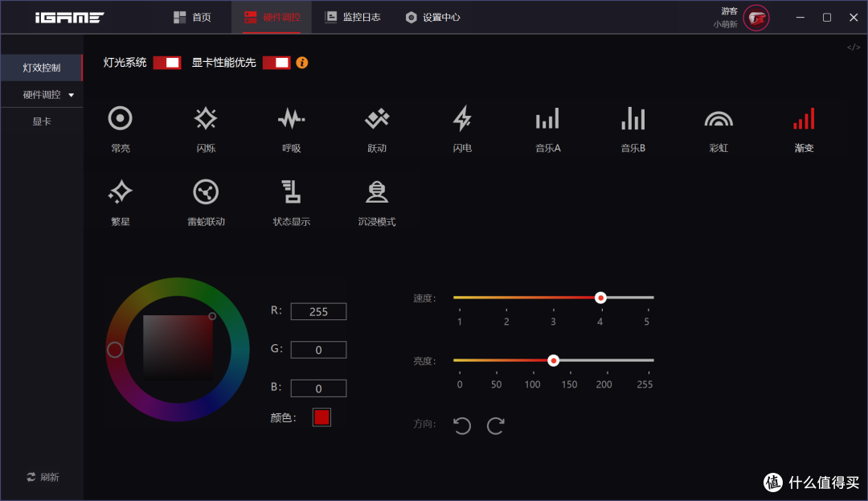This screenshot has height=501, width=868.
Task: Toggle the 灯光系统 lighting switch
Action: (166, 63)
